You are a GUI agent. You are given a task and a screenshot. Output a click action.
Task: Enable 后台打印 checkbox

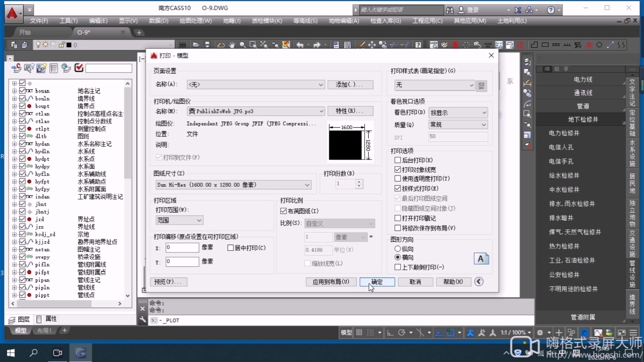click(x=398, y=160)
